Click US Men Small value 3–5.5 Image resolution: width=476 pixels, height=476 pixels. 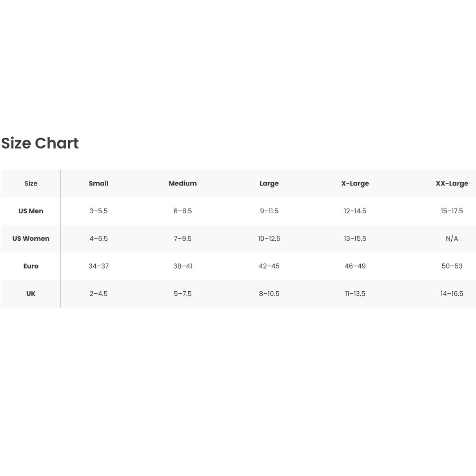[x=98, y=211]
